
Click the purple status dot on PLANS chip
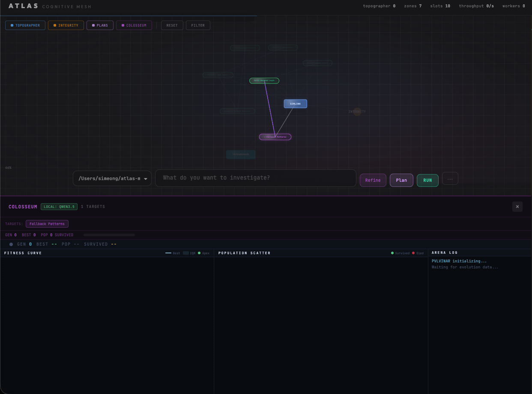point(93,25)
